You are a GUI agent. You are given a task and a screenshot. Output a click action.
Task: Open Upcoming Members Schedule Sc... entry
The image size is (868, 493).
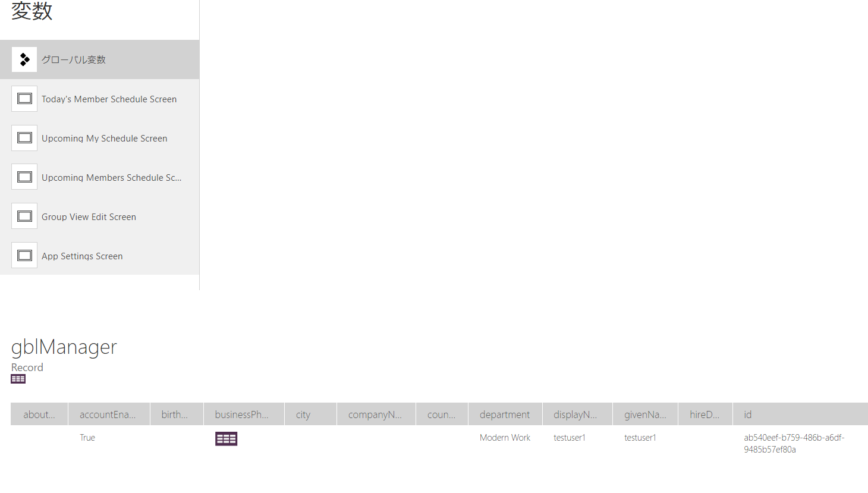100,177
